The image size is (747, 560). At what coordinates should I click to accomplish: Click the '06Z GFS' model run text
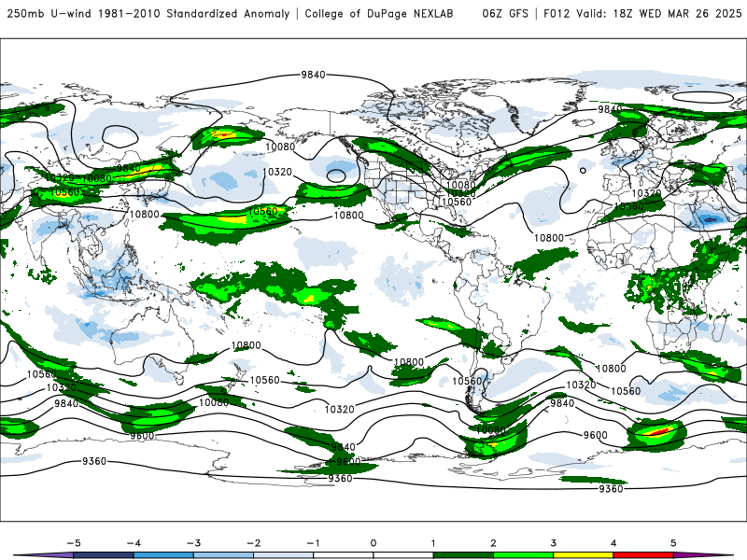(505, 13)
